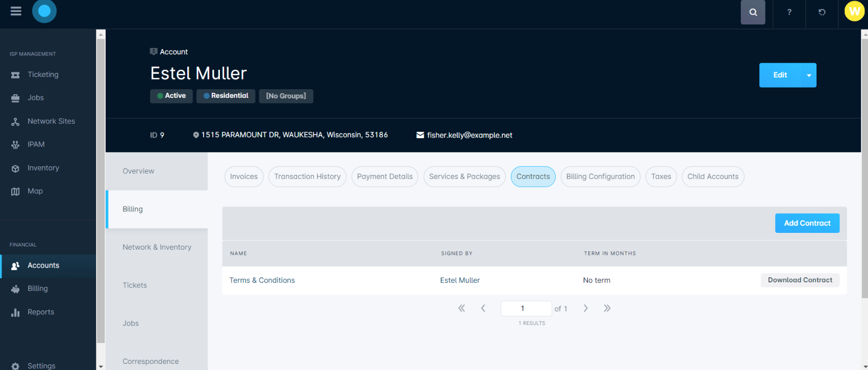Click the Estel Muller account title
This screenshot has width=868, height=370.
point(199,73)
